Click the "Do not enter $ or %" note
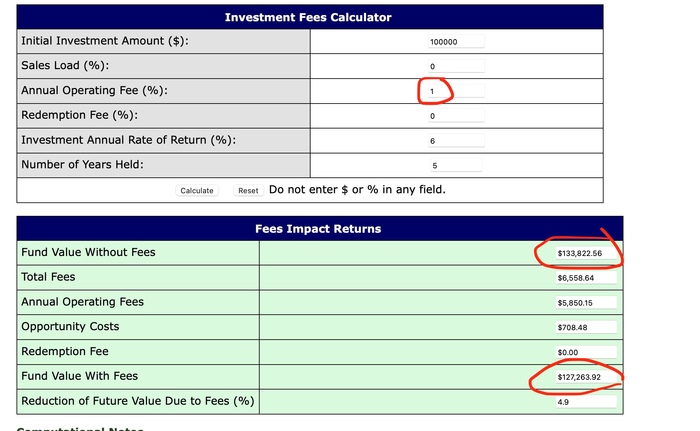This screenshot has width=700, height=431. pos(357,190)
